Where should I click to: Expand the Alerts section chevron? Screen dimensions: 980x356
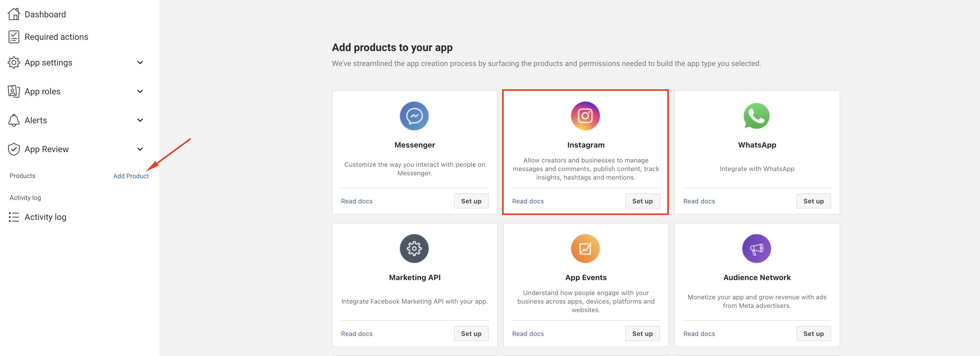click(140, 120)
